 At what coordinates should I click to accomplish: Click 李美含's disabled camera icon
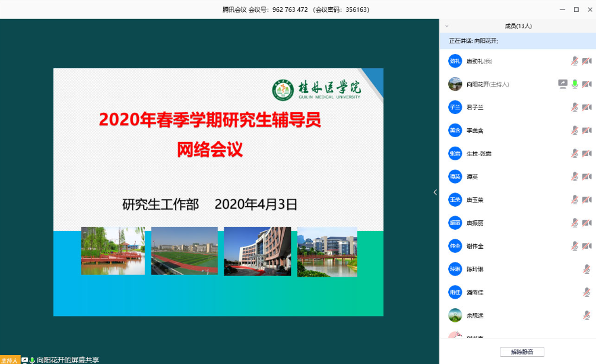[587, 131]
